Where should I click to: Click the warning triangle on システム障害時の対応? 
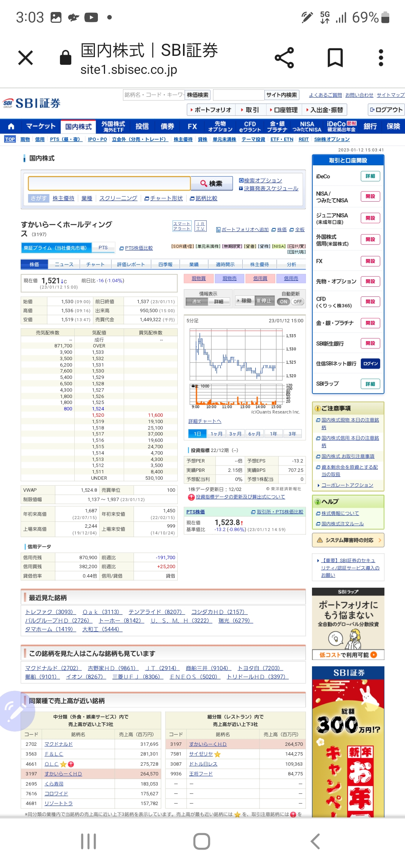pos(320,540)
